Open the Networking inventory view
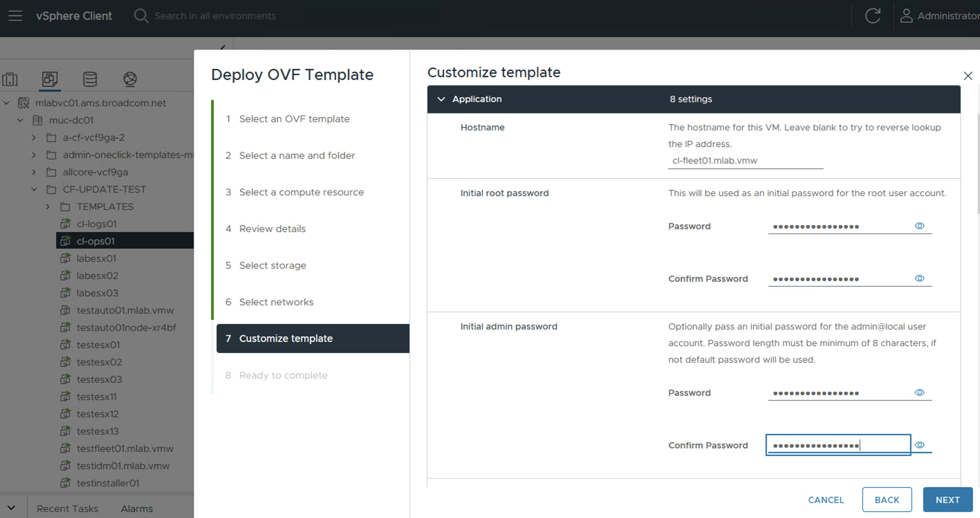The width and height of the screenshot is (980, 518). 130,79
